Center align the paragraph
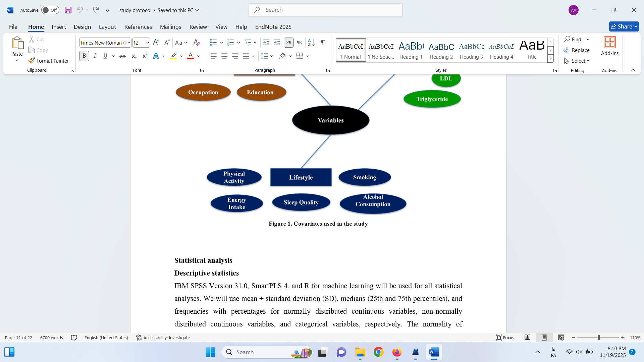The height and width of the screenshot is (362, 644). click(x=224, y=56)
